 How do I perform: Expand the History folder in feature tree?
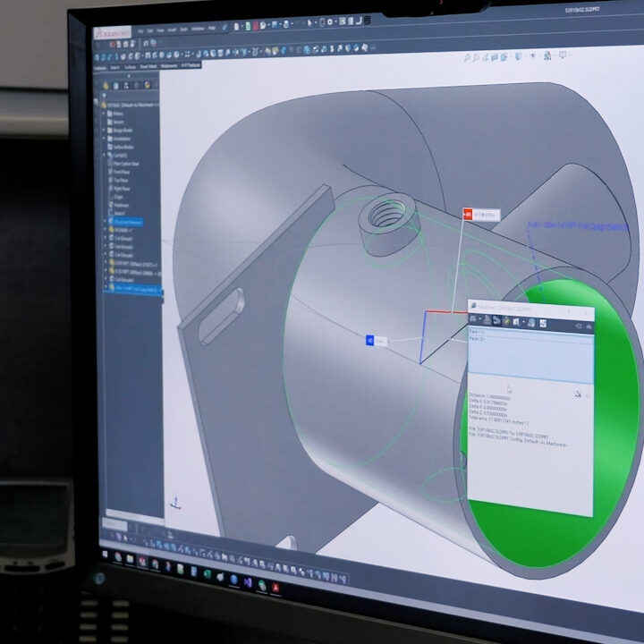point(118,115)
